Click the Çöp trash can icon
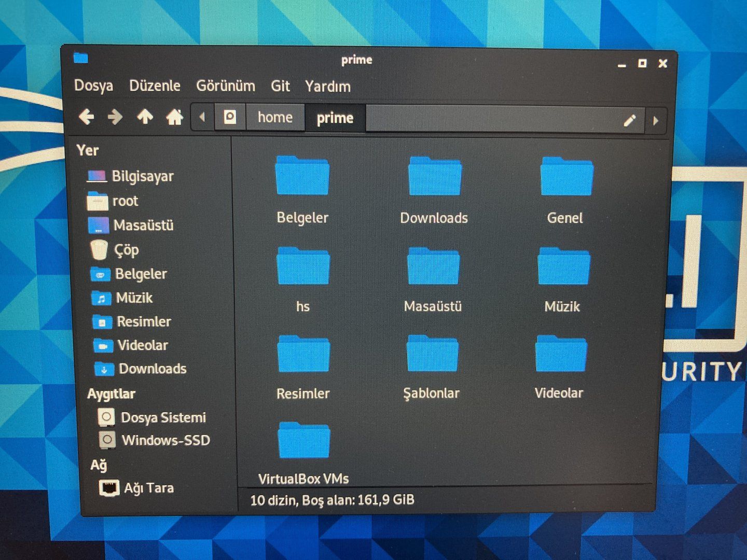Image resolution: width=747 pixels, height=560 pixels. (99, 249)
